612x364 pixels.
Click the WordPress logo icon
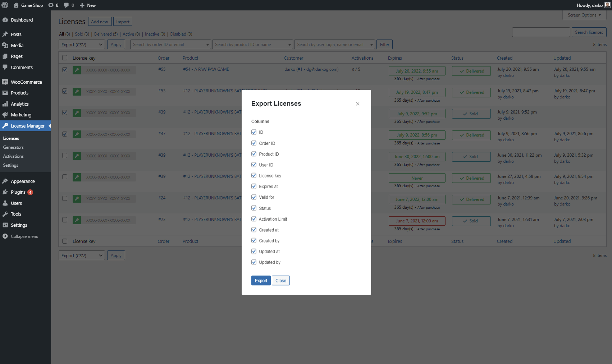click(5, 5)
